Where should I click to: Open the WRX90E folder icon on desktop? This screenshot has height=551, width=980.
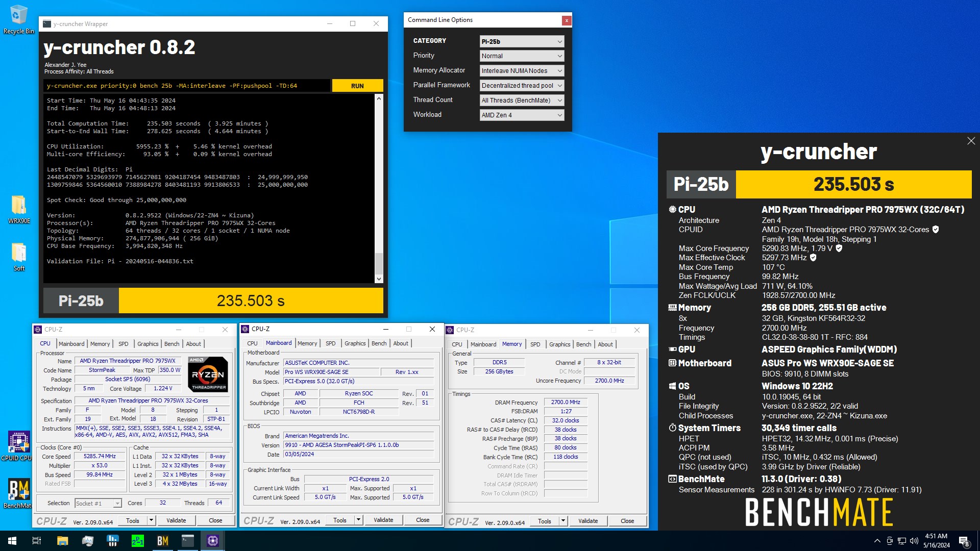[19, 209]
